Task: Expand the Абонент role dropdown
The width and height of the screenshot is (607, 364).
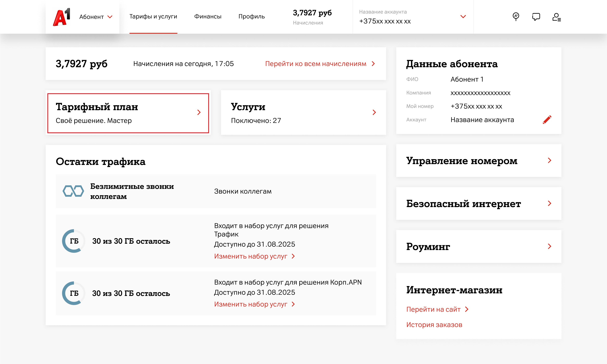Action: coord(96,17)
